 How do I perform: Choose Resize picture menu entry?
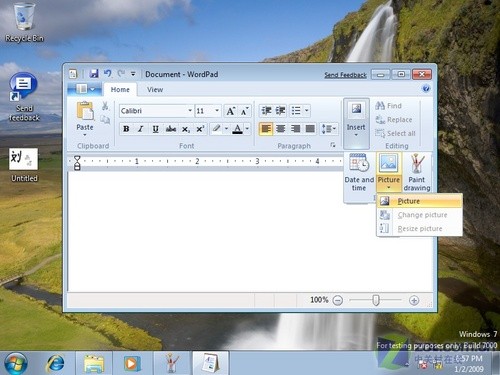pos(420,229)
